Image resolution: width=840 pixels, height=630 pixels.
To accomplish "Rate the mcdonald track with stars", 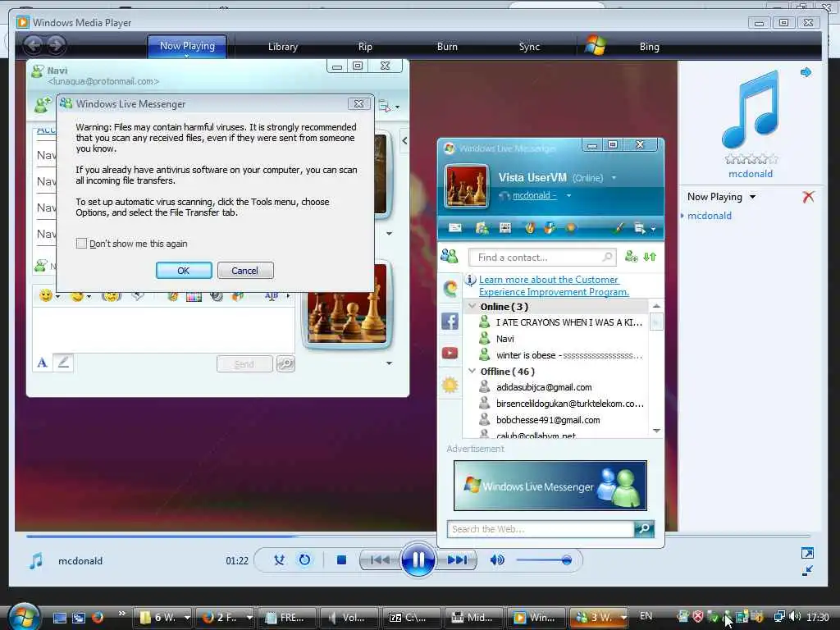I will 751,159.
